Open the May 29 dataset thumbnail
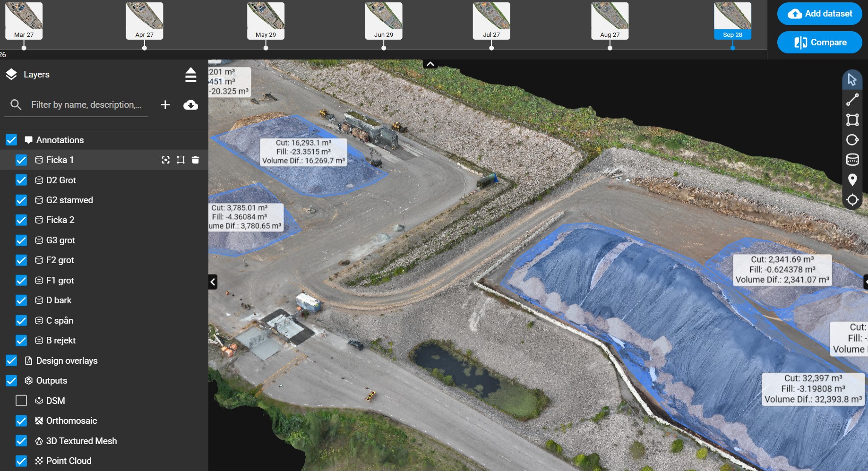 pos(266,21)
